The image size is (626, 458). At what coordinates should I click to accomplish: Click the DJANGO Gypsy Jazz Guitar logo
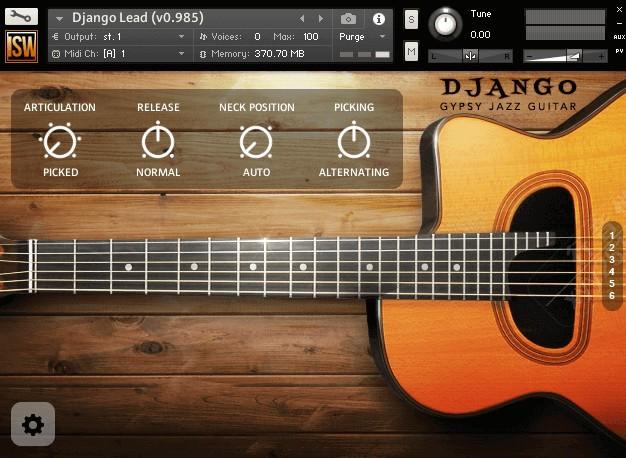[508, 94]
